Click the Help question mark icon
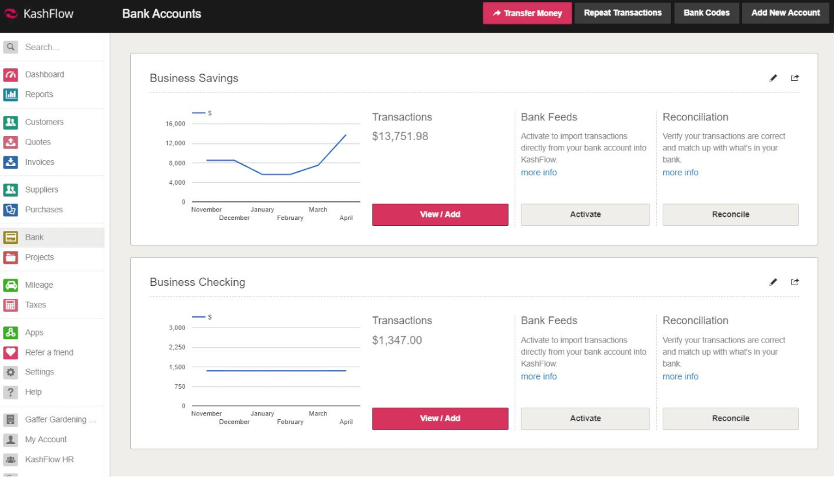The image size is (834, 504). click(10, 392)
